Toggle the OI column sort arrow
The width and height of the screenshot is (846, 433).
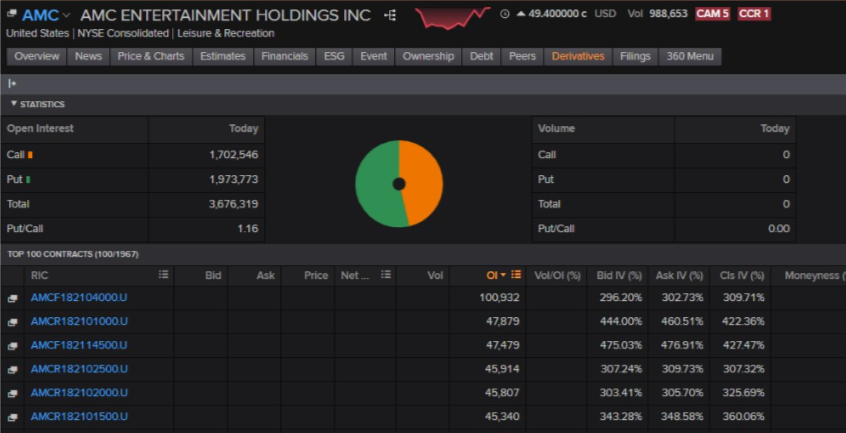(503, 275)
